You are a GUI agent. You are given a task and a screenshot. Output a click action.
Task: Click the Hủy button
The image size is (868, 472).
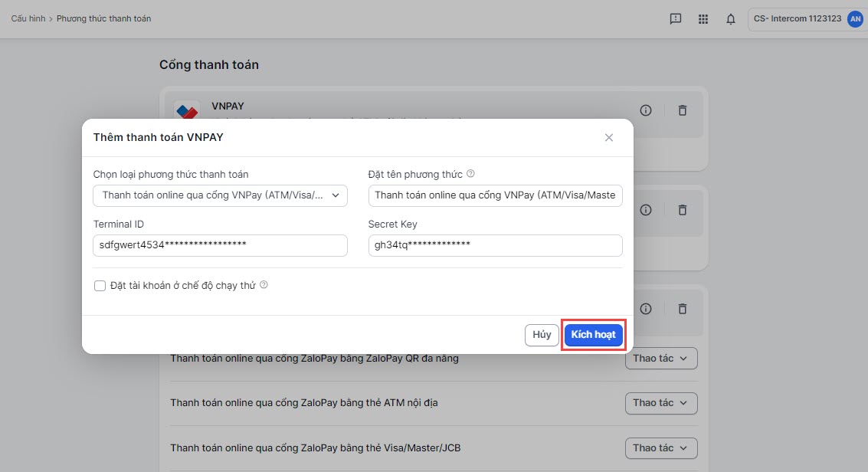[x=542, y=335]
